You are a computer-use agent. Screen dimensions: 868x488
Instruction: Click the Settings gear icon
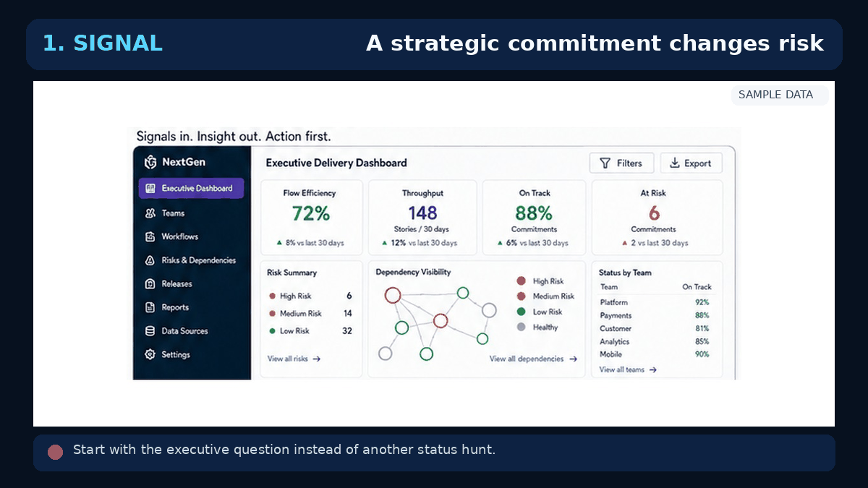click(x=150, y=355)
